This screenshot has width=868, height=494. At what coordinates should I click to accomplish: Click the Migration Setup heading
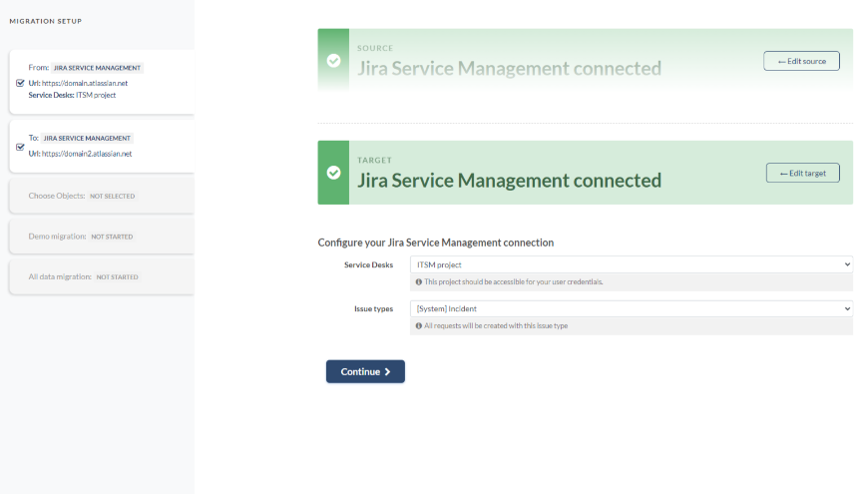click(46, 21)
